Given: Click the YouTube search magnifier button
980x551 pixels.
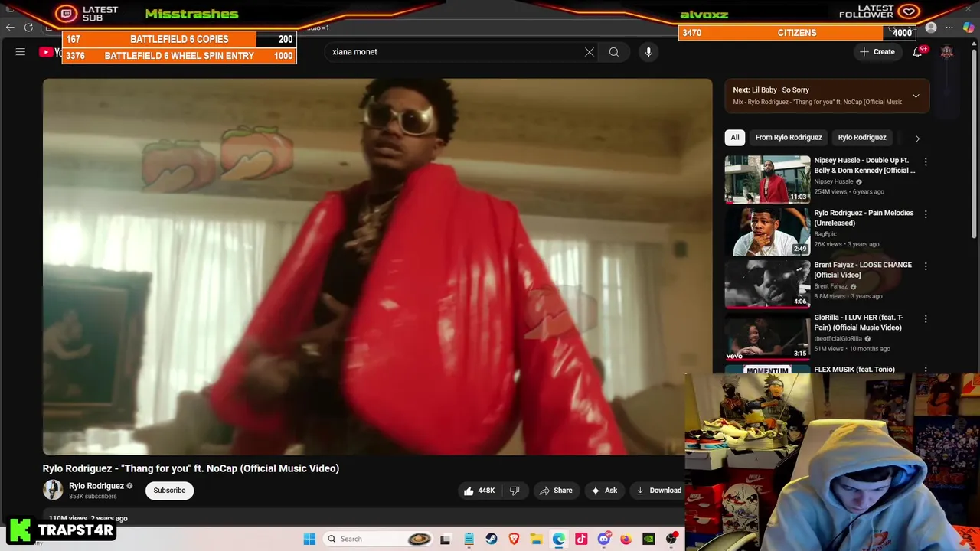Looking at the screenshot, I should (x=614, y=52).
